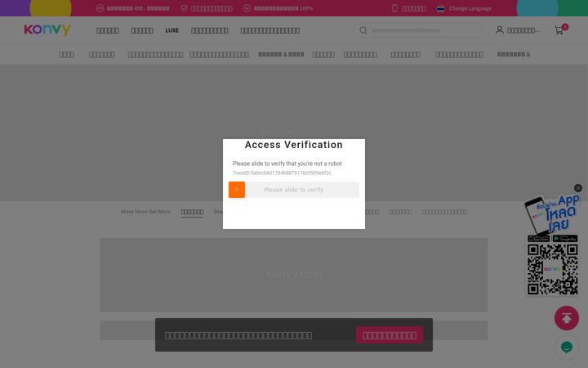Click the app download promo phone image

point(552,214)
